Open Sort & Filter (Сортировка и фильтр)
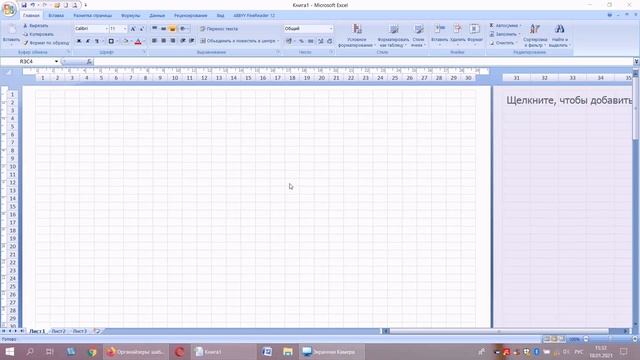The height and width of the screenshot is (360, 640). click(535, 36)
